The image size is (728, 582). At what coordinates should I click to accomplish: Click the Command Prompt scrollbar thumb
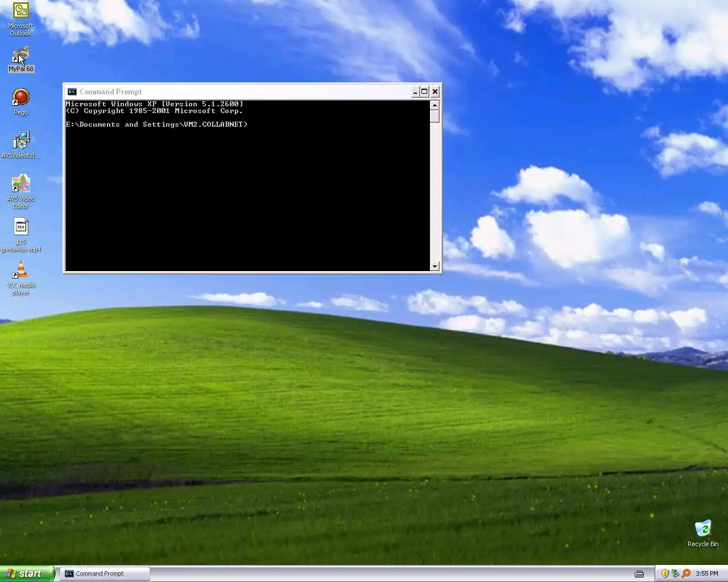(435, 116)
